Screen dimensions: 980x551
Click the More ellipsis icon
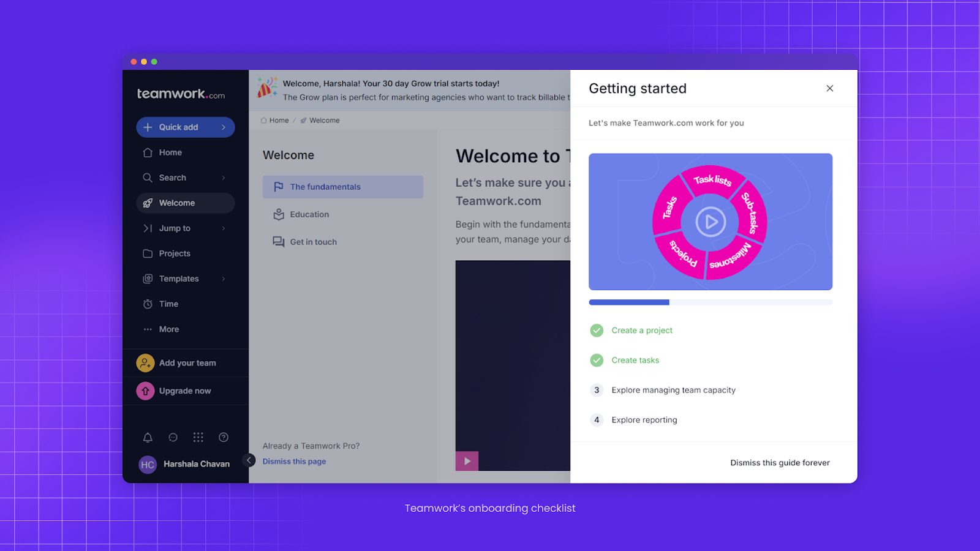click(148, 329)
